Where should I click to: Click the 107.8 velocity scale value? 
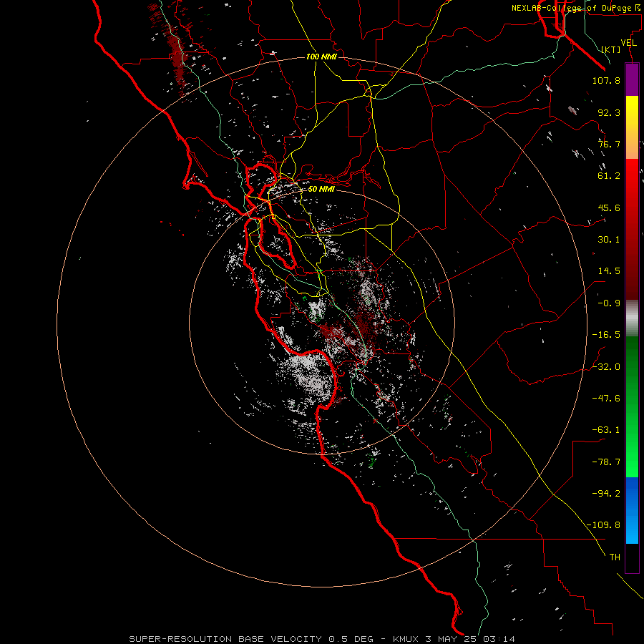coord(606,80)
